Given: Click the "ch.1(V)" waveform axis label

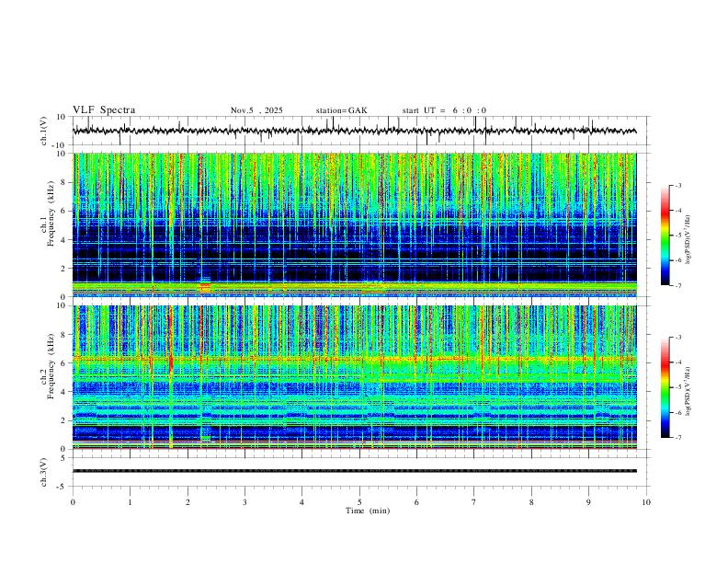Looking at the screenshot, I should coord(44,131).
